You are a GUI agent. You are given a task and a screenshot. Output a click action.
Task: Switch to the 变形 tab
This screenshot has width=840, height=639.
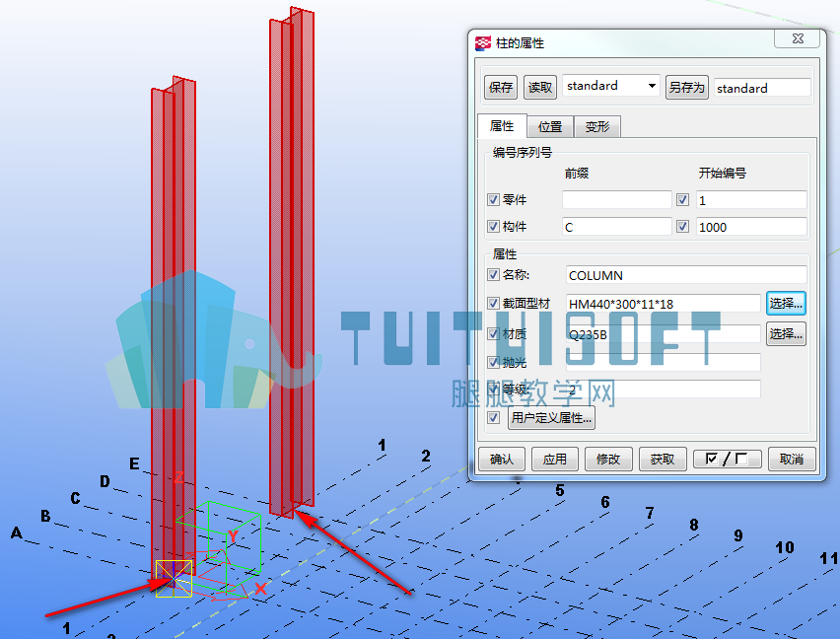click(597, 127)
